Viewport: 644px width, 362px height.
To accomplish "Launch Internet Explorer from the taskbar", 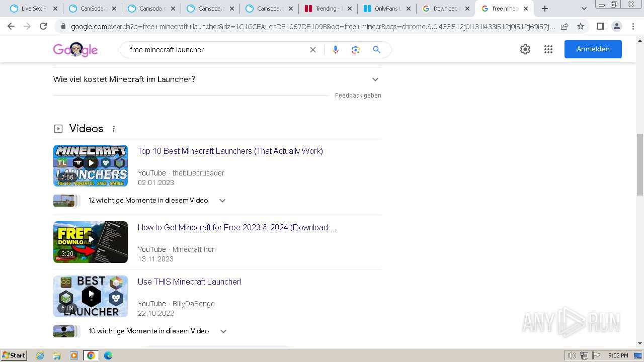I will pos(40,355).
